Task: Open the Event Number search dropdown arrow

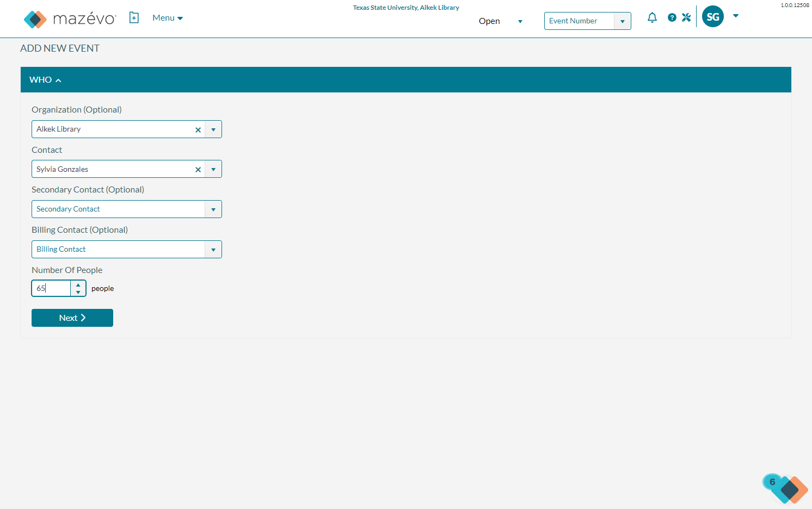Action: [622, 21]
